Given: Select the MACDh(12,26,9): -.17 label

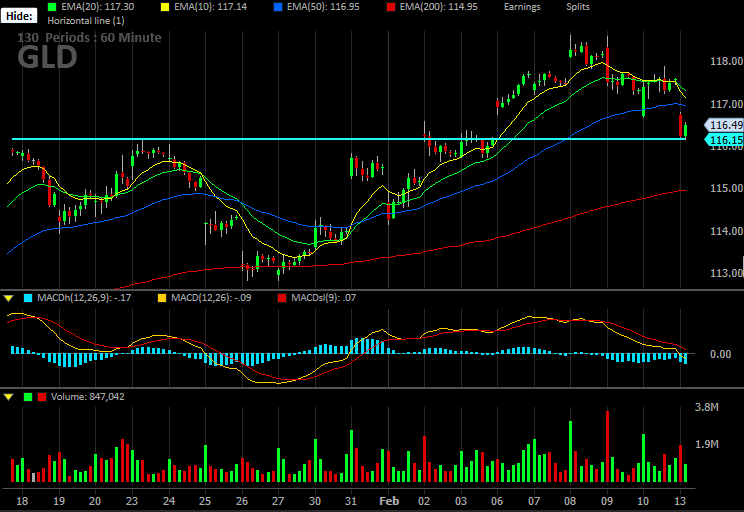Looking at the screenshot, I should coord(84,298).
